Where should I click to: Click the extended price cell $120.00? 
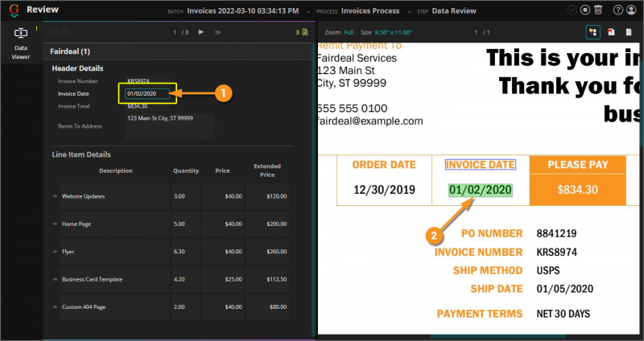[x=267, y=196]
